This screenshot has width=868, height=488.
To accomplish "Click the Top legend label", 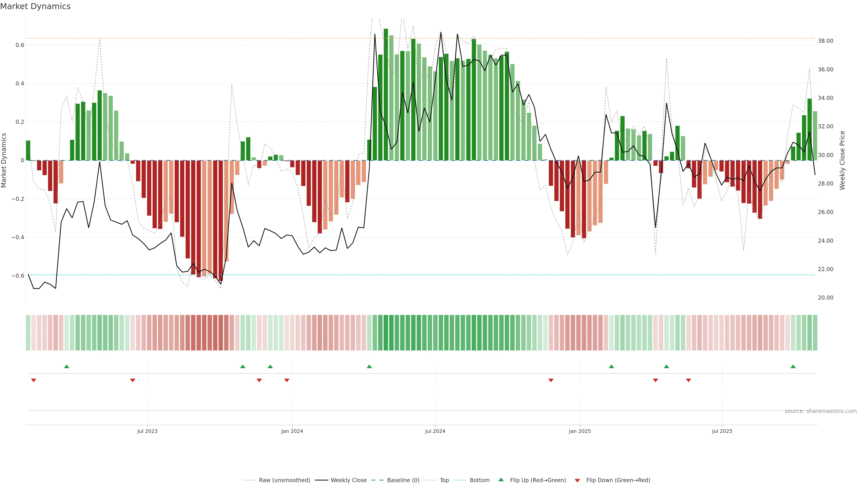I will pyautogui.click(x=444, y=480).
